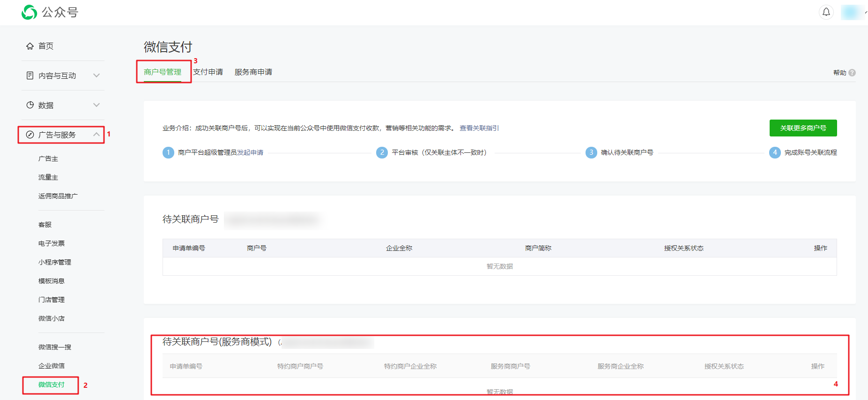
Task: Click 特约商户企业全称 column header
Action: click(x=410, y=366)
